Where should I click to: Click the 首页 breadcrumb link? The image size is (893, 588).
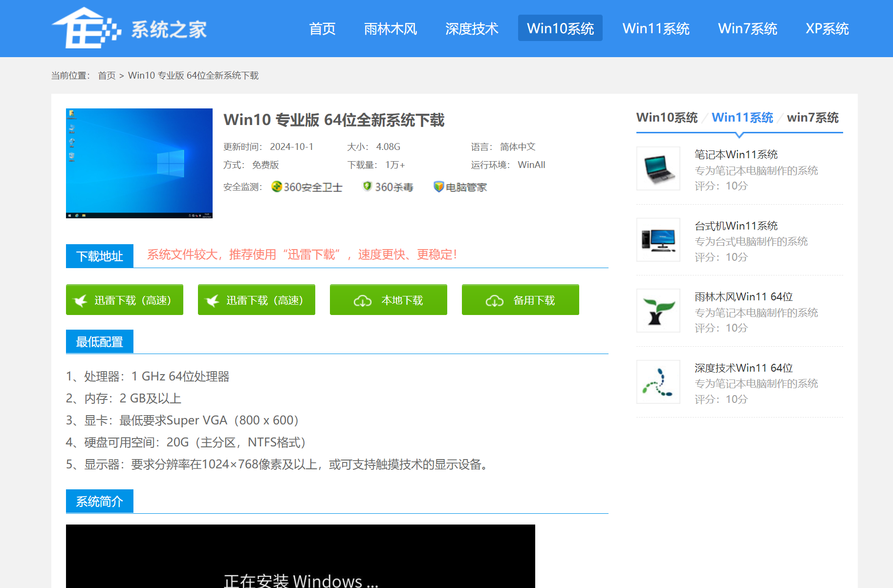point(107,76)
